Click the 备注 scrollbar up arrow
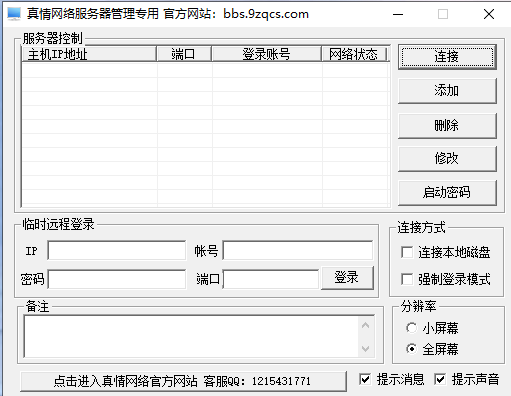This screenshot has height=396, width=511. point(366,325)
